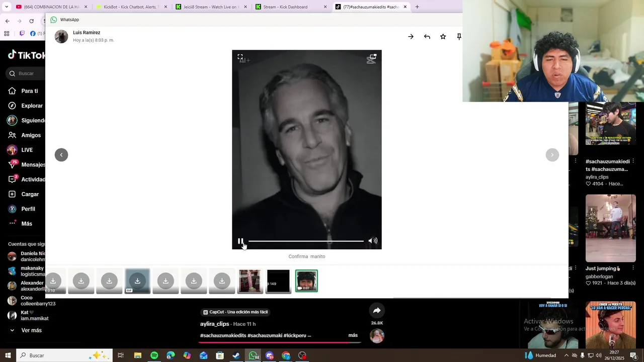The image size is (644, 362).
Task: Open picture-in-picture for the video
Action: click(373, 57)
